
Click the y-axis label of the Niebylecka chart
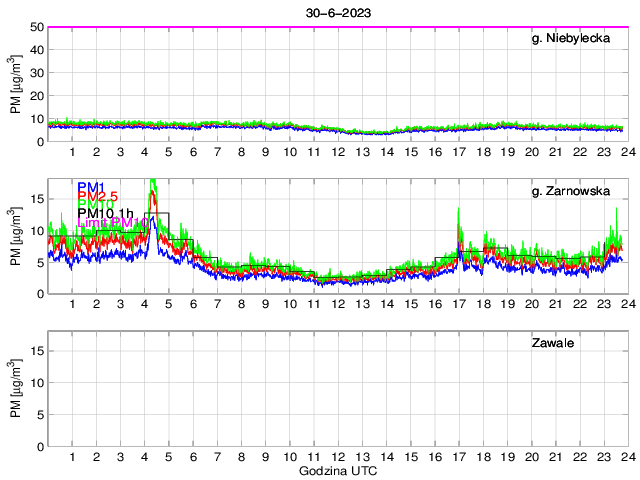(x=16, y=84)
